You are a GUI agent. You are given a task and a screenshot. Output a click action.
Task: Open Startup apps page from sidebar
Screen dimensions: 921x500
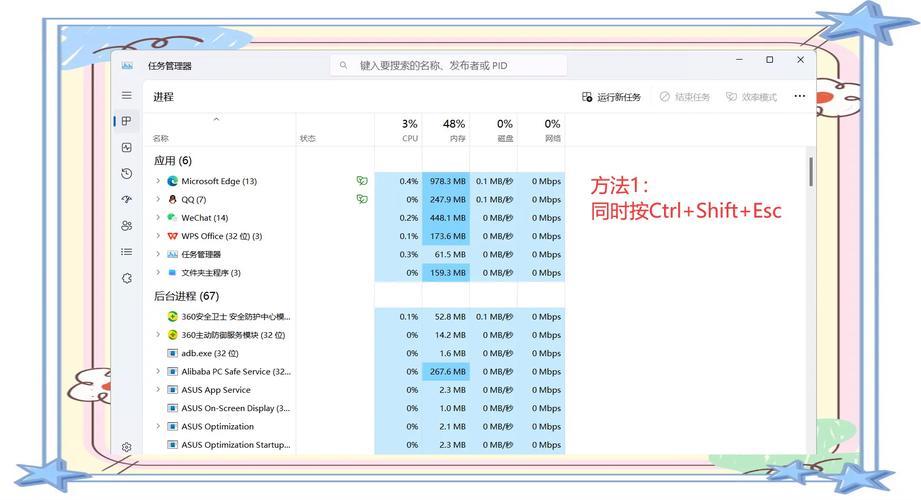click(x=127, y=200)
